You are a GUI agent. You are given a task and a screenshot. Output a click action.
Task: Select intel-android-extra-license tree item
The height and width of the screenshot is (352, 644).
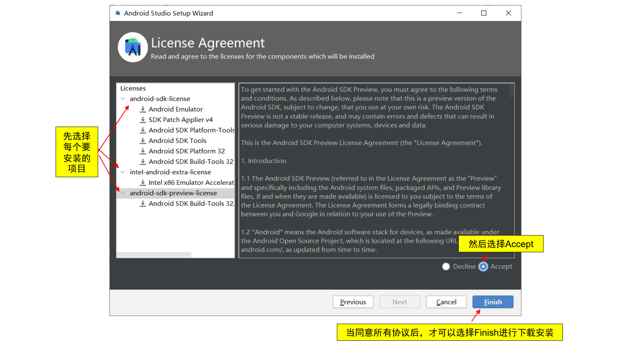(x=170, y=172)
